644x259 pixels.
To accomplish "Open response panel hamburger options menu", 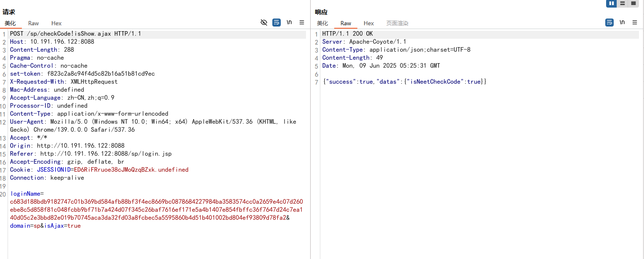I will (635, 22).
